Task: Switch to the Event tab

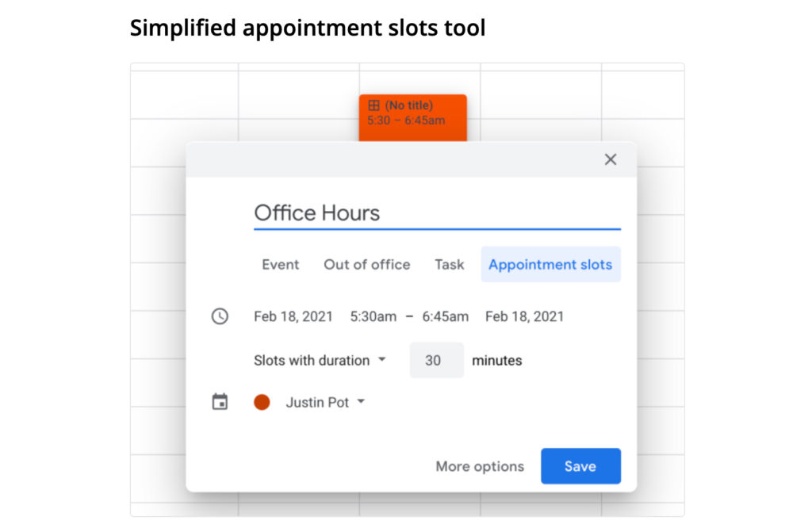Action: point(281,265)
